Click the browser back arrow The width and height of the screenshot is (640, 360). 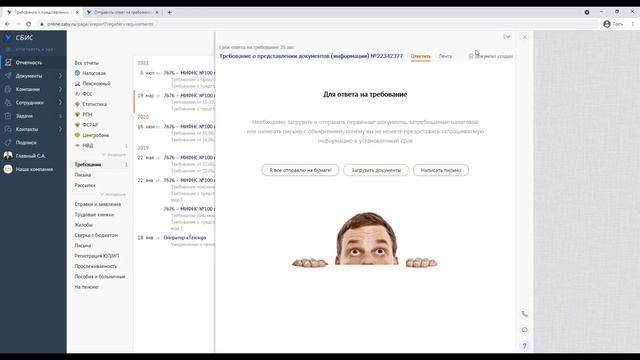tap(7, 24)
